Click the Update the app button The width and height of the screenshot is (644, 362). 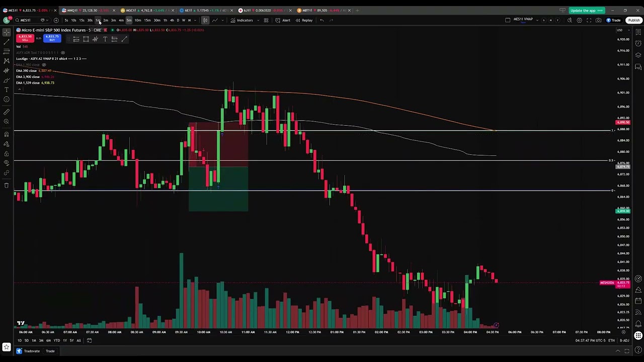pos(586,10)
